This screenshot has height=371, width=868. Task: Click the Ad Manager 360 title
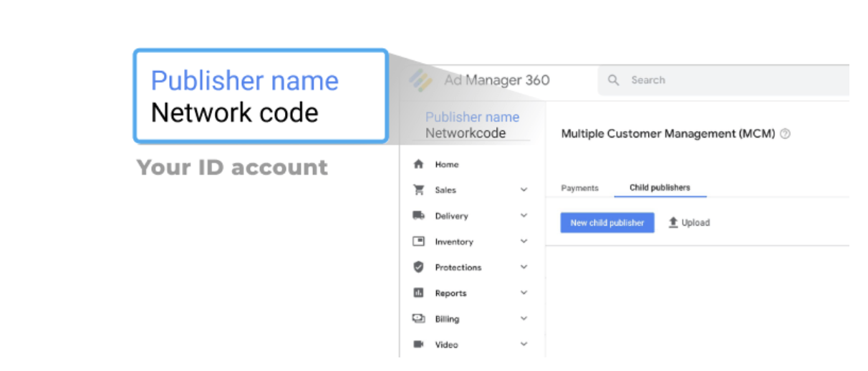[x=497, y=80]
